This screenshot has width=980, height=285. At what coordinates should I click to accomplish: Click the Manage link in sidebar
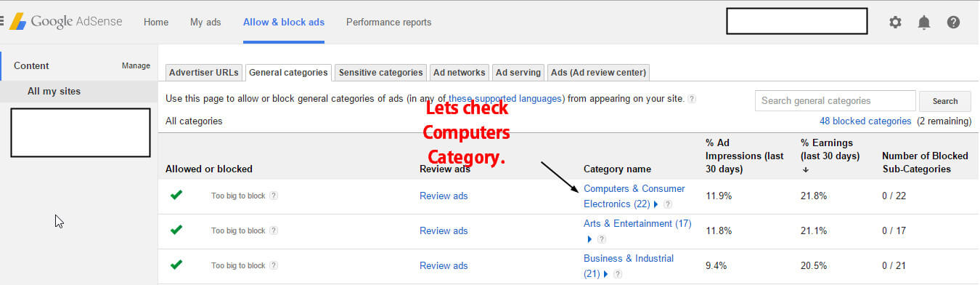136,65
